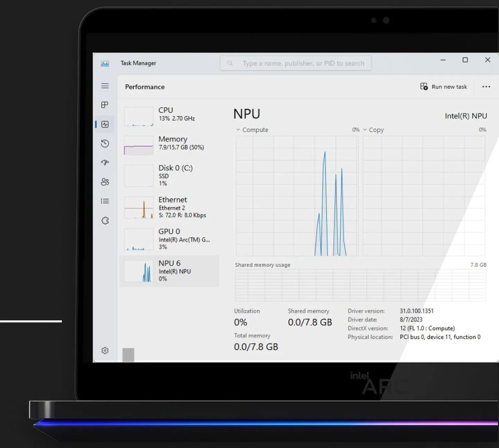The height and width of the screenshot is (448, 499).
Task: Select GPU 0 Intel Arc entry
Action: tap(169, 239)
